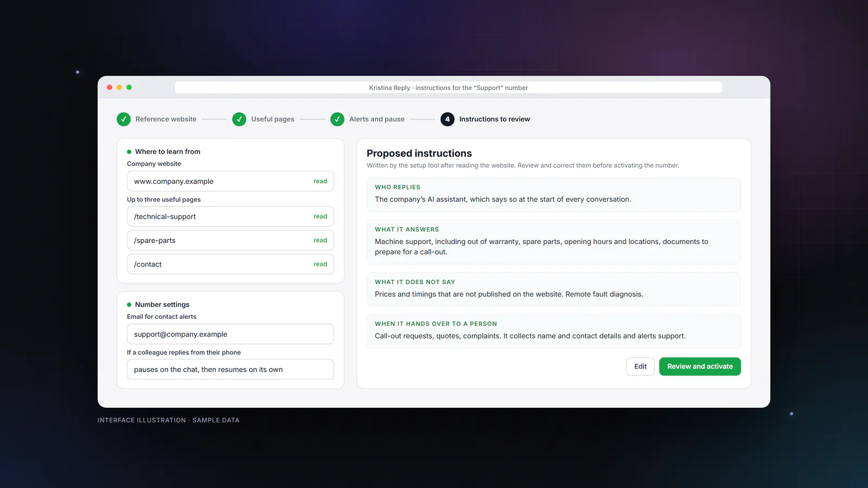Click the /contact page field
868x488 pixels.
pos(231,264)
